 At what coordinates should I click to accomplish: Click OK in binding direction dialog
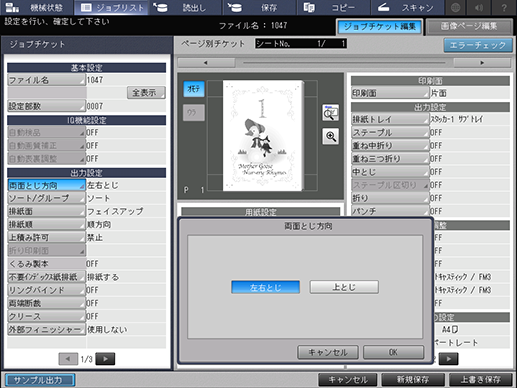point(393,352)
